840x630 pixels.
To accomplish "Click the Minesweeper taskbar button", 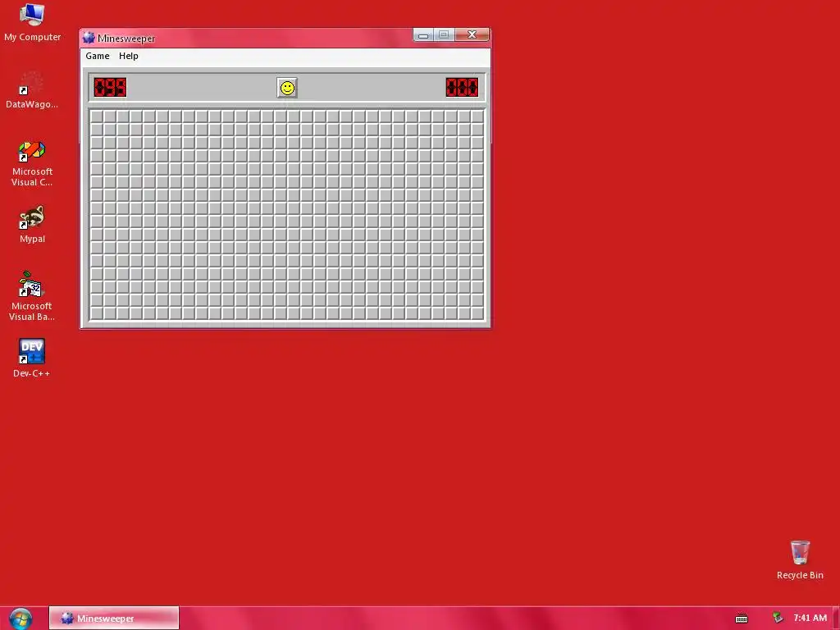I will pyautogui.click(x=113, y=619).
